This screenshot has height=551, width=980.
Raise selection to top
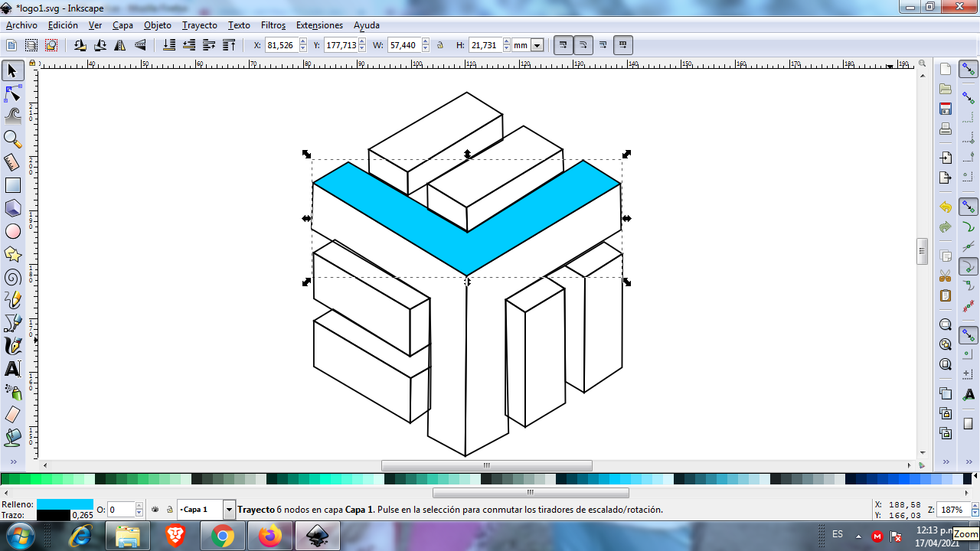[x=229, y=45]
